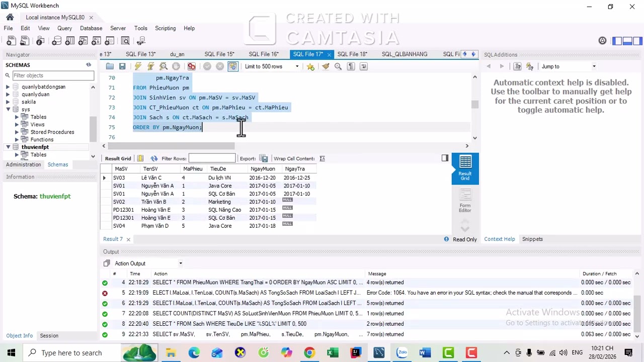Refresh the result grid data

[x=154, y=158]
